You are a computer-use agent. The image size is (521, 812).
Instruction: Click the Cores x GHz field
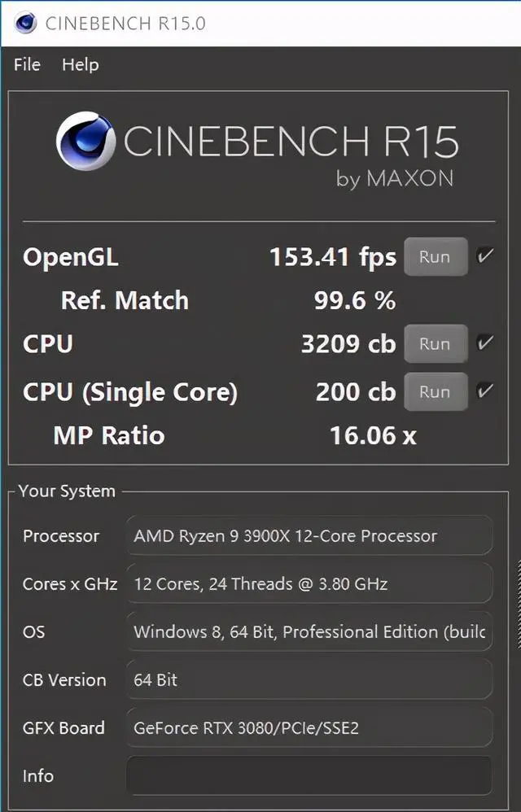309,583
